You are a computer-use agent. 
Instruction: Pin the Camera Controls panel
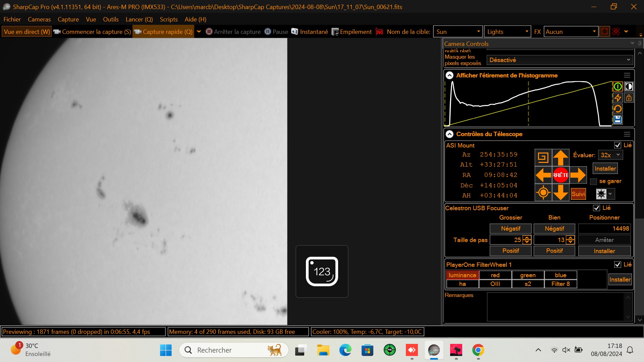(x=640, y=44)
